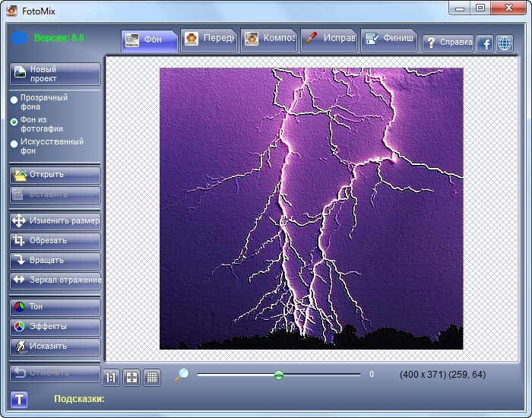Click the lightning image on the canvas

311,208
